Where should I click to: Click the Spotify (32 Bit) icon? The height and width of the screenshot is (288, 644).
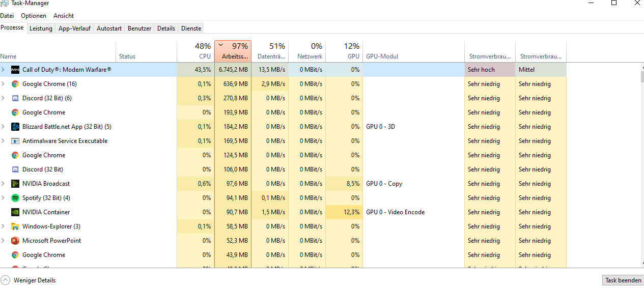point(15,198)
